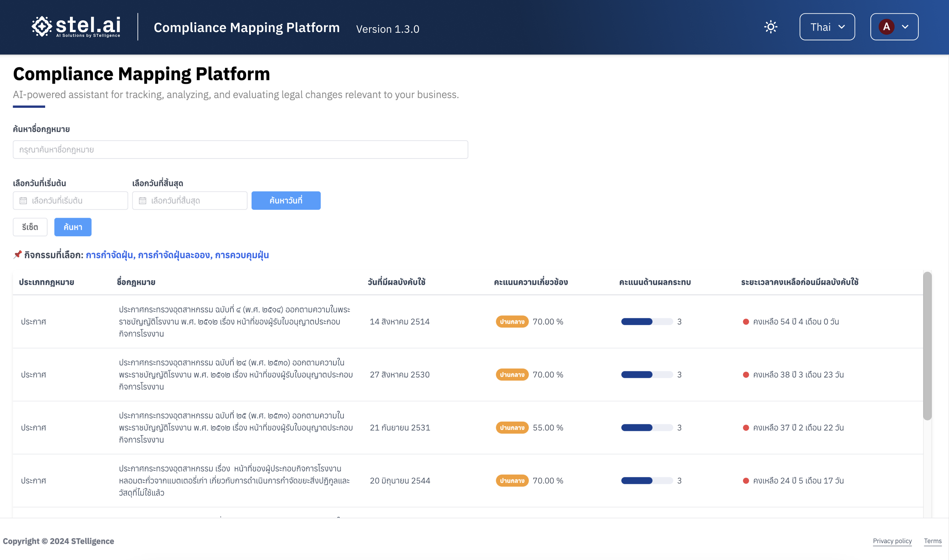Screen dimensions: 949x560
Task: Open the Thai language dropdown
Action: click(x=827, y=27)
